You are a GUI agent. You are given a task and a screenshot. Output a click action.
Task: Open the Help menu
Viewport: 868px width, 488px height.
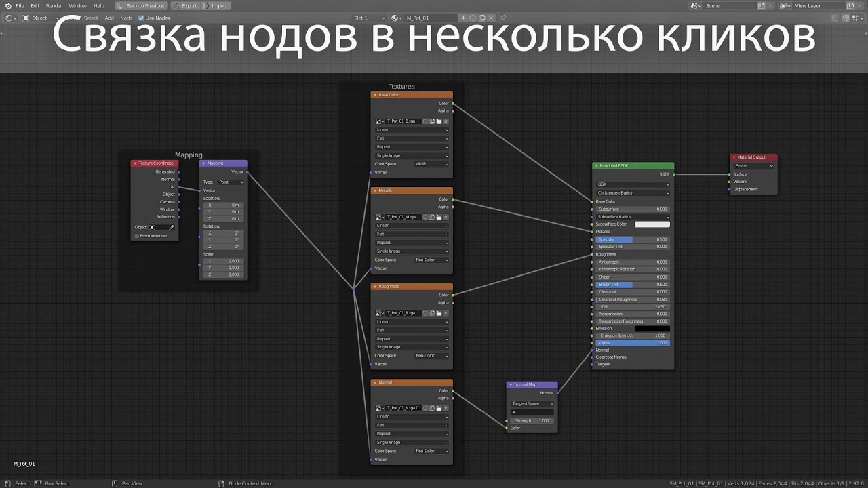(99, 5)
